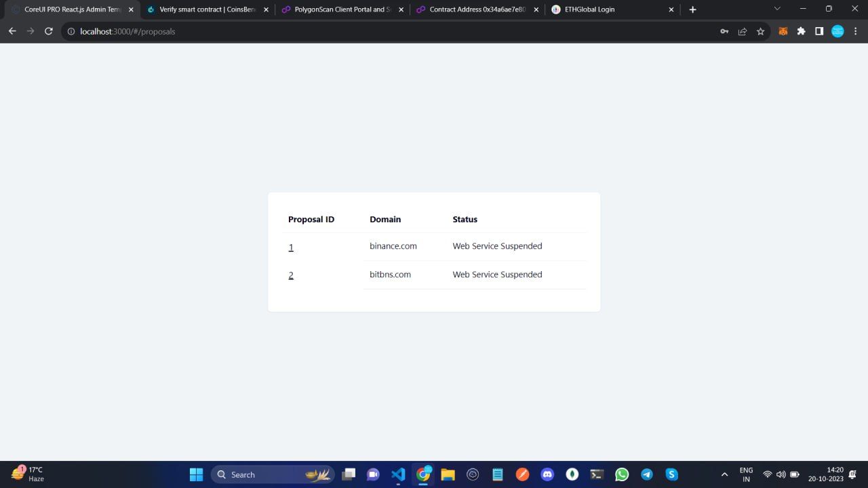The width and height of the screenshot is (868, 488).
Task: Close the CoreUI PRO tab
Action: (x=131, y=10)
